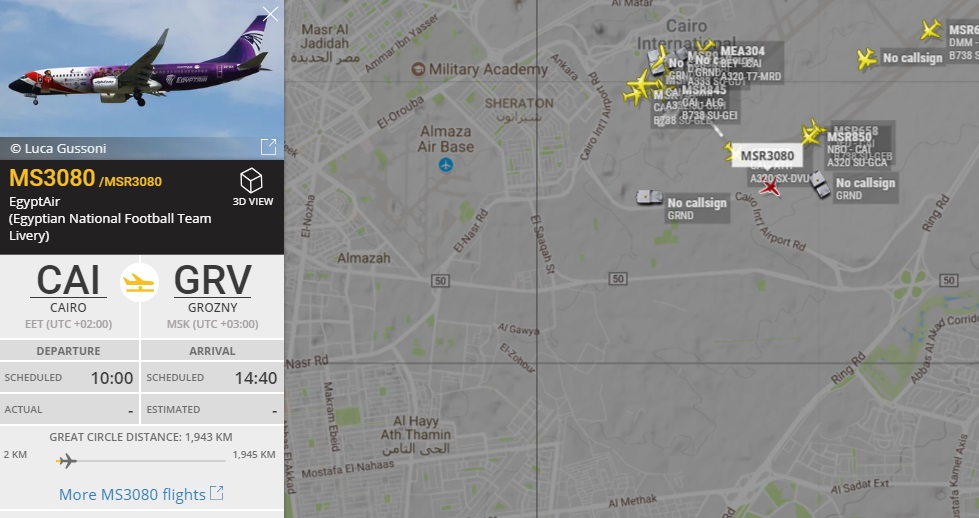
Task: Open the aircraft photo in external link
Action: point(268,147)
